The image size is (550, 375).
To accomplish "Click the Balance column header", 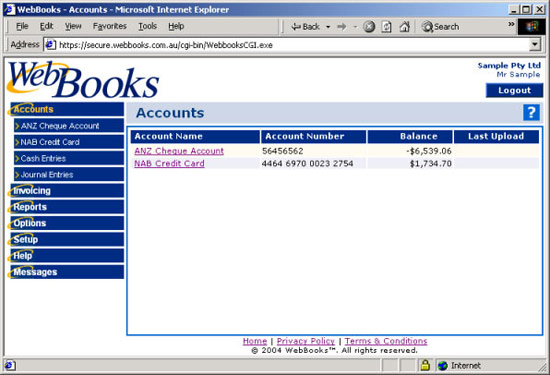I will coord(410,136).
